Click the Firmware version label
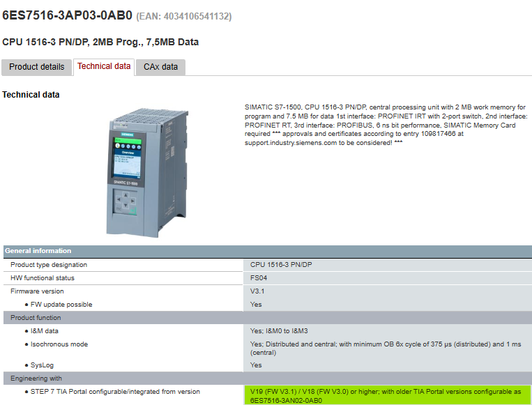This screenshot has height=405, width=532. tap(37, 291)
